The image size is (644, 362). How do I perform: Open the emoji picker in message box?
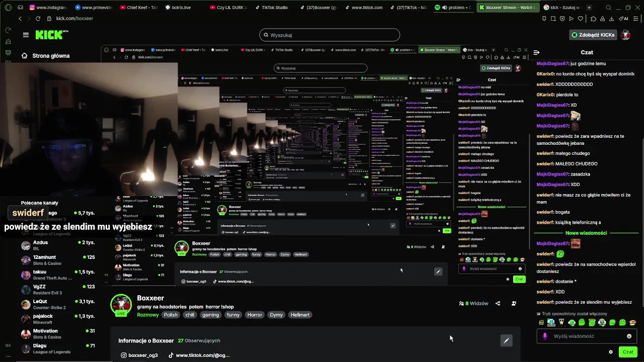click(x=629, y=336)
